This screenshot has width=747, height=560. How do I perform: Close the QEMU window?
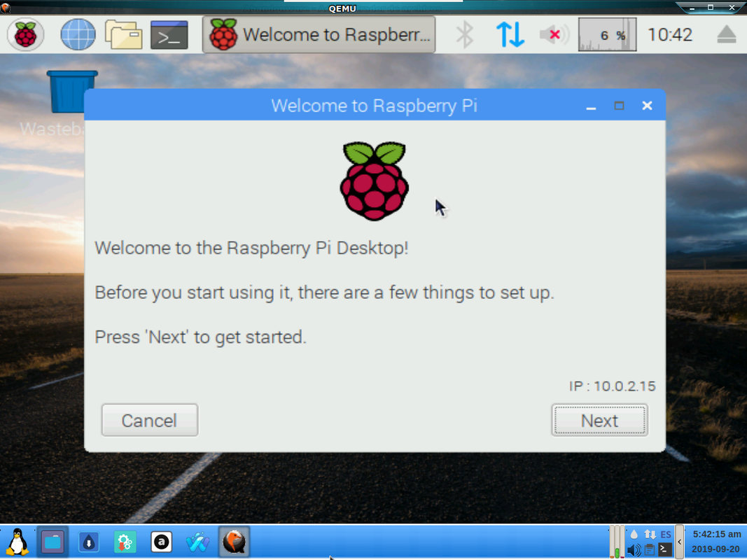point(732,7)
